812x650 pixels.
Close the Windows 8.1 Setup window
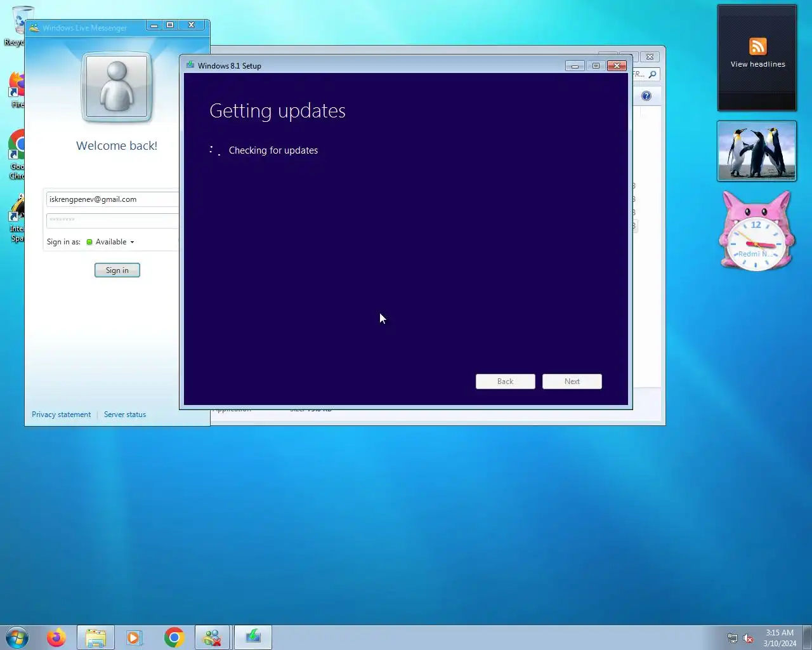tap(617, 65)
